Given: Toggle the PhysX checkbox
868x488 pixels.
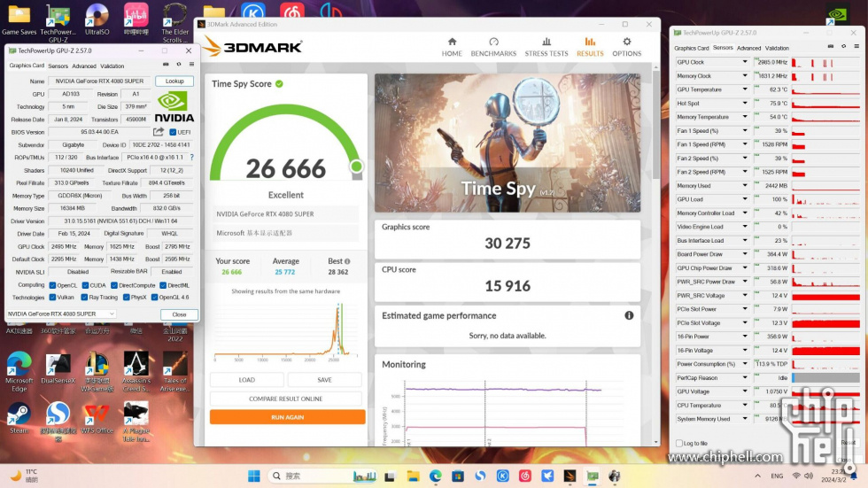Looking at the screenshot, I should coord(126,298).
